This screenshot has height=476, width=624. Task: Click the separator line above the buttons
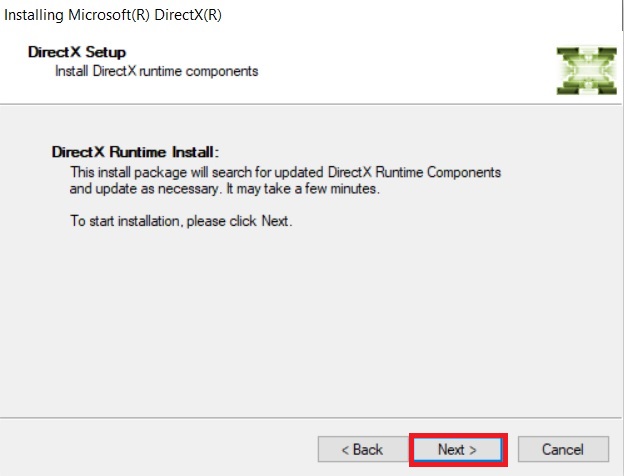point(310,418)
